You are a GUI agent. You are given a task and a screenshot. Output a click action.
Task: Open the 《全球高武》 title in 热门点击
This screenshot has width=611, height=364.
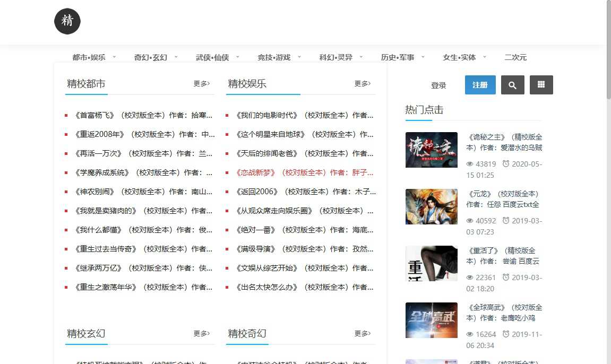[x=504, y=313]
